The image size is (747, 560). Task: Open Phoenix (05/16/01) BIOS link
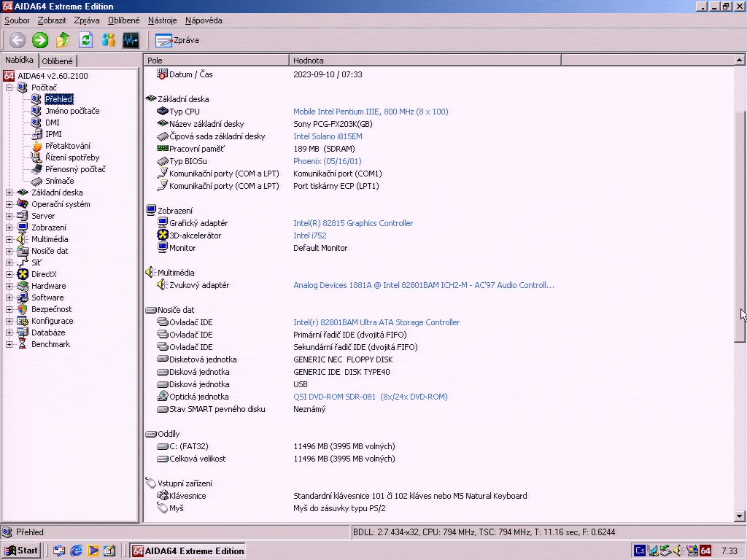coord(328,161)
